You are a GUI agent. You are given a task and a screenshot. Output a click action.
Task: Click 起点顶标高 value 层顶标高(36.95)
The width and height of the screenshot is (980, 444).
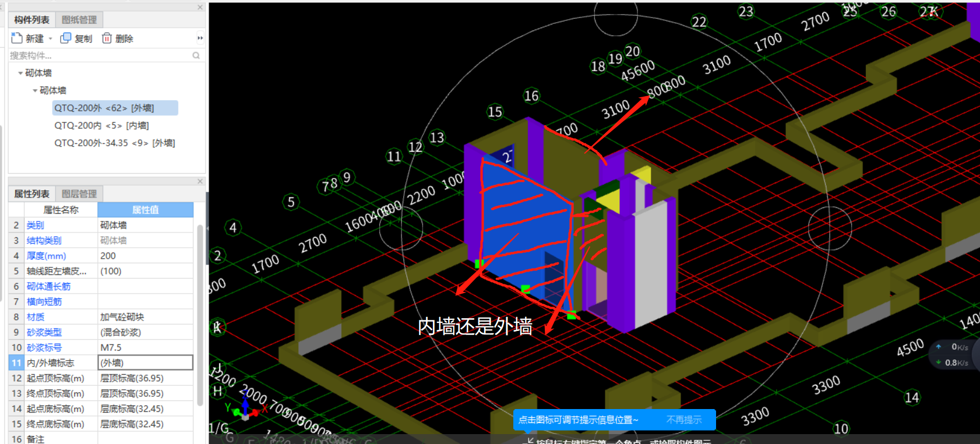pos(145,378)
